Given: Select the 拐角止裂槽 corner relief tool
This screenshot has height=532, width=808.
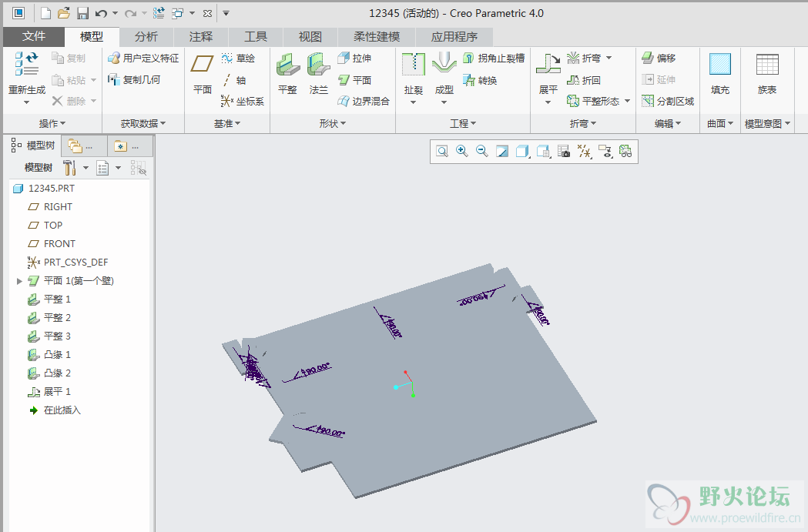Looking at the screenshot, I should (x=494, y=59).
